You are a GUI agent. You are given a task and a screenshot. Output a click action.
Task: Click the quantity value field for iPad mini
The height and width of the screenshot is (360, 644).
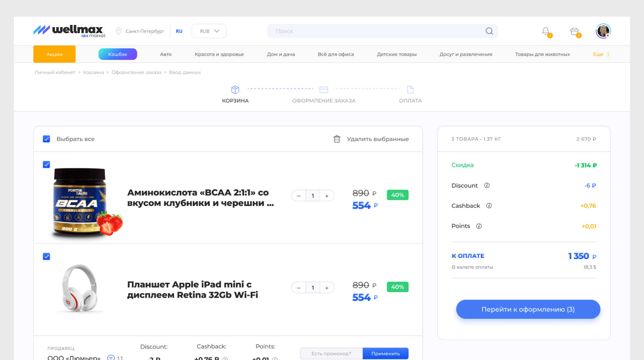point(313,288)
